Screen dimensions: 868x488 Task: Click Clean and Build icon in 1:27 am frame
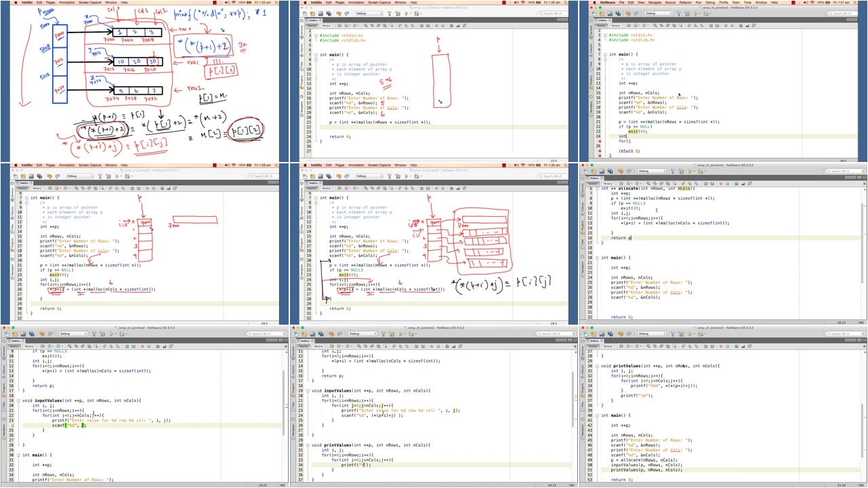pos(687,14)
